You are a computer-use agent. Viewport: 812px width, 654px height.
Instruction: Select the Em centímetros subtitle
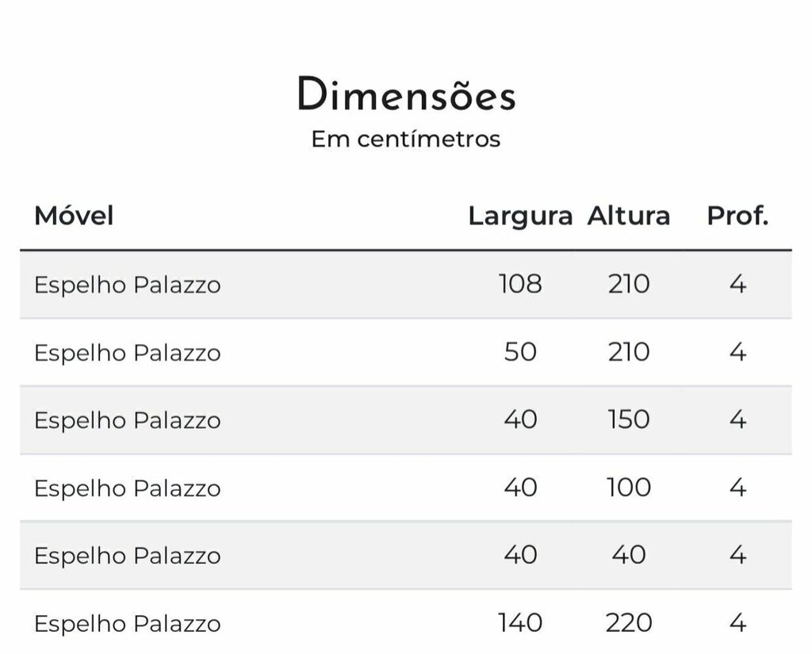[x=406, y=139]
